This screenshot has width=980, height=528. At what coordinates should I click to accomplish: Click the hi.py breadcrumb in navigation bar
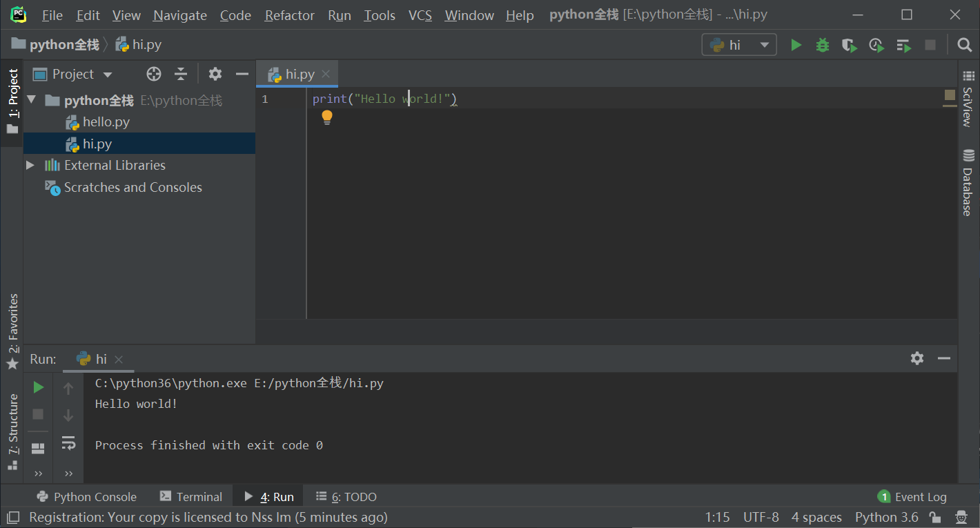[139, 45]
